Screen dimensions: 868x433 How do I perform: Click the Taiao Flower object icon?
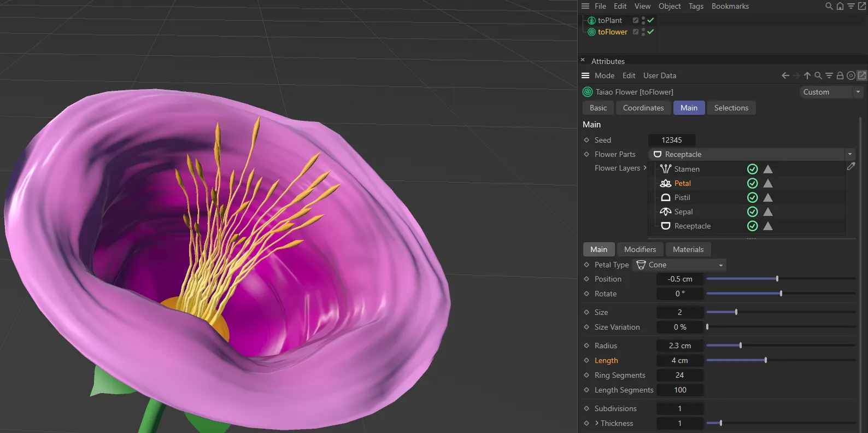pos(588,92)
